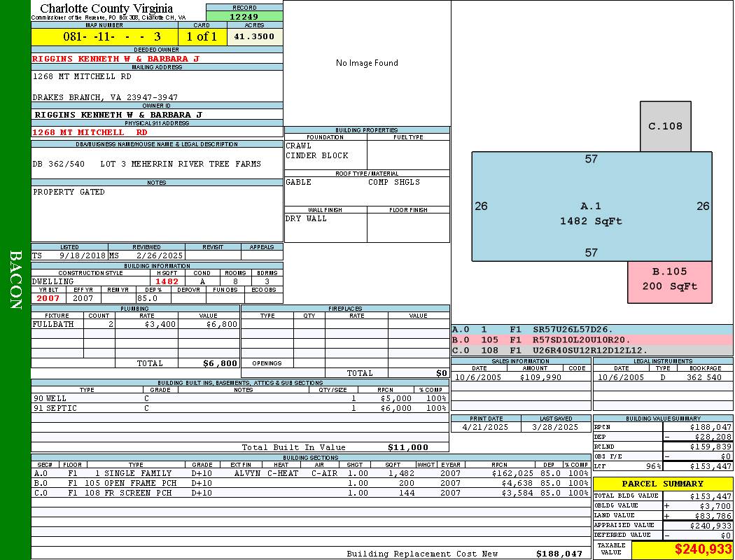
Task: Click the FULLBATH fixture row
Action: 136,324
